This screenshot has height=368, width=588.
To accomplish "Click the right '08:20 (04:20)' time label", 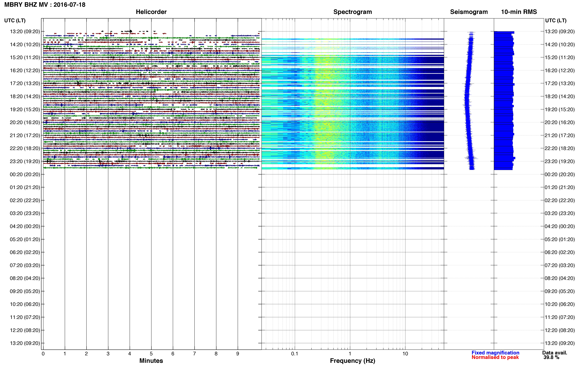I will coord(560,278).
